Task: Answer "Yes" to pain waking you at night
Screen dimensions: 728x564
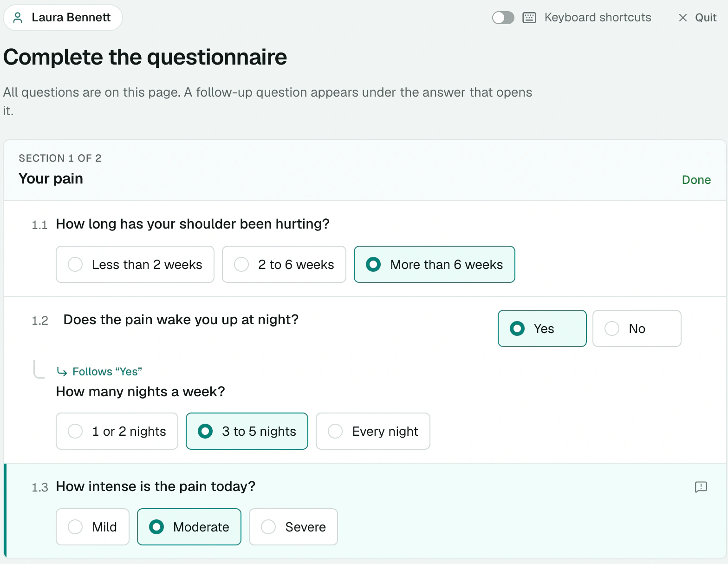Action: pos(542,328)
